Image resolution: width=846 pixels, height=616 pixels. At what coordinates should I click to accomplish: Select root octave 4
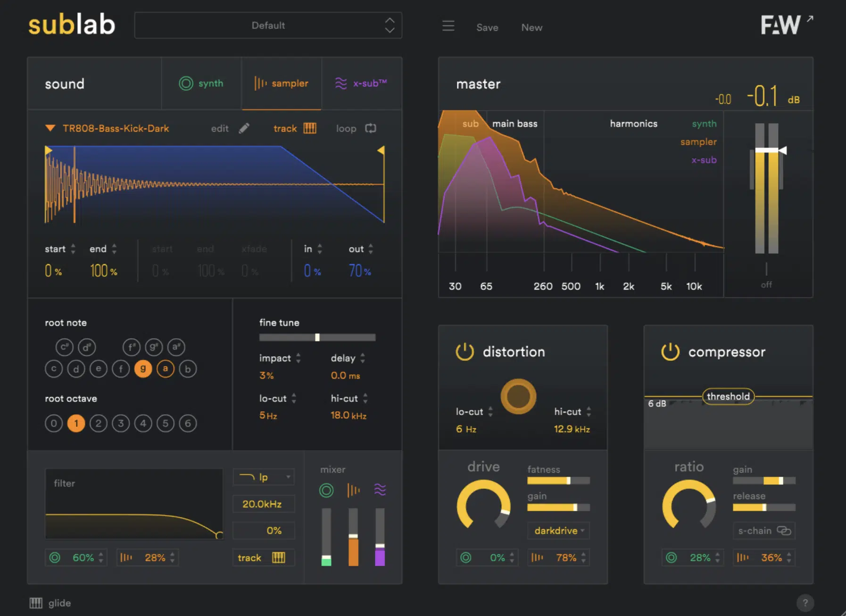point(143,423)
